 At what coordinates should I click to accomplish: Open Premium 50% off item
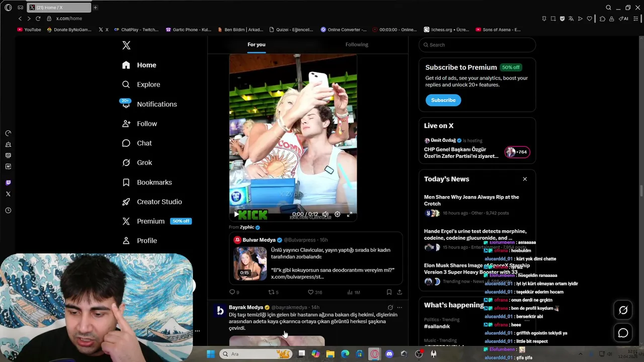(x=156, y=221)
